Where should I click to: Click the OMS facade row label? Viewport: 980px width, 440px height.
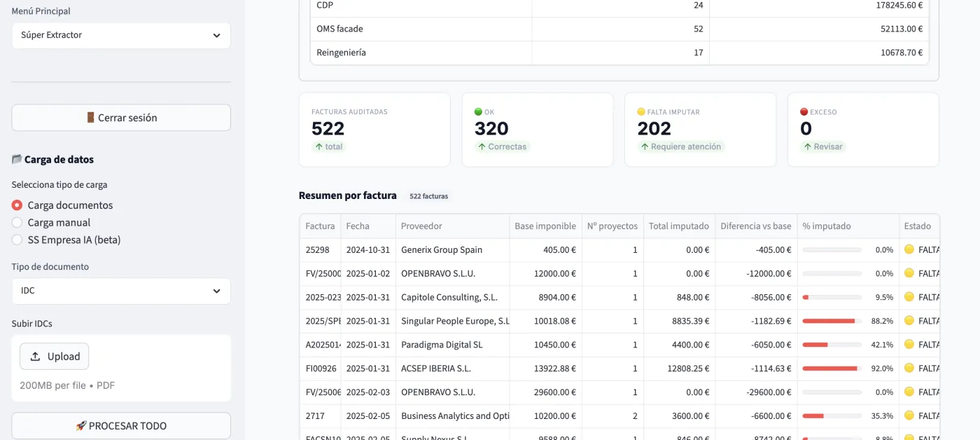tap(339, 29)
